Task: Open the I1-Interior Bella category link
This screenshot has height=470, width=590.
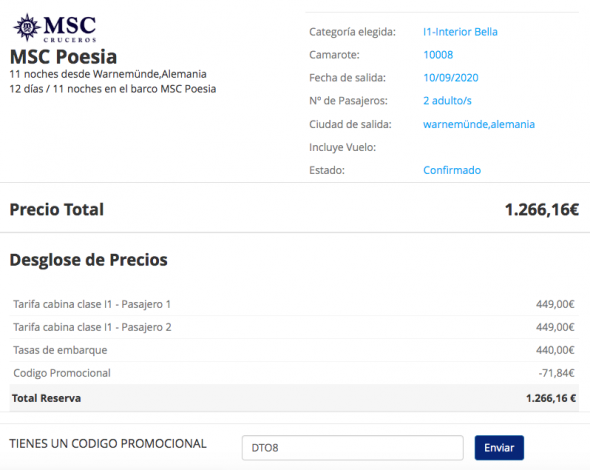Action: click(x=460, y=32)
